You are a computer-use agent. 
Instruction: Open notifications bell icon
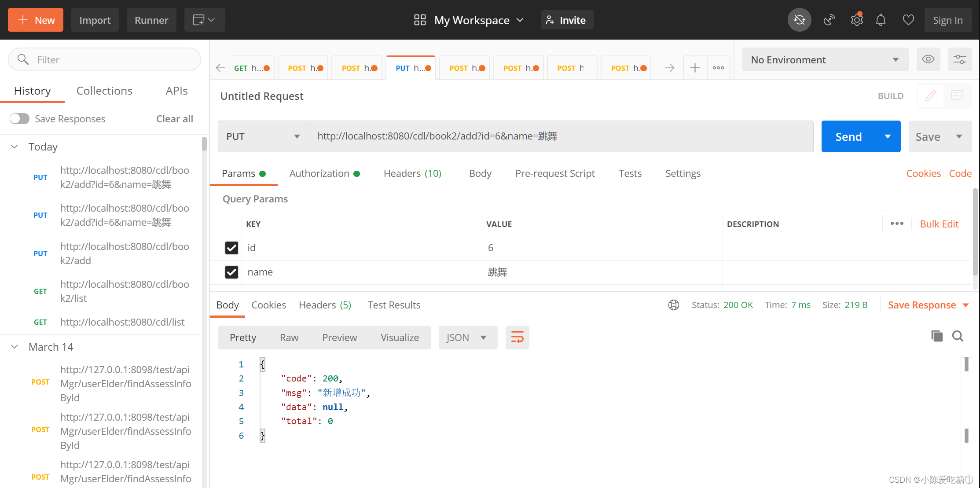pos(881,20)
